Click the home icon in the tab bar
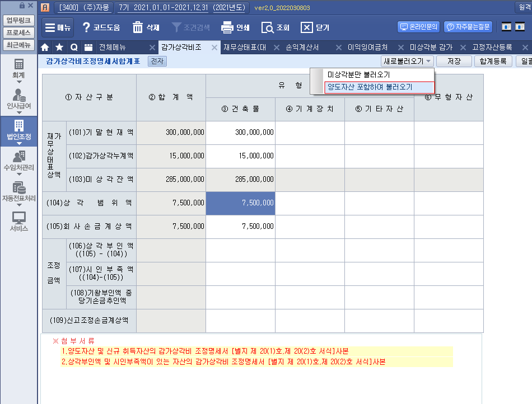This screenshot has height=404, width=532. [45, 48]
